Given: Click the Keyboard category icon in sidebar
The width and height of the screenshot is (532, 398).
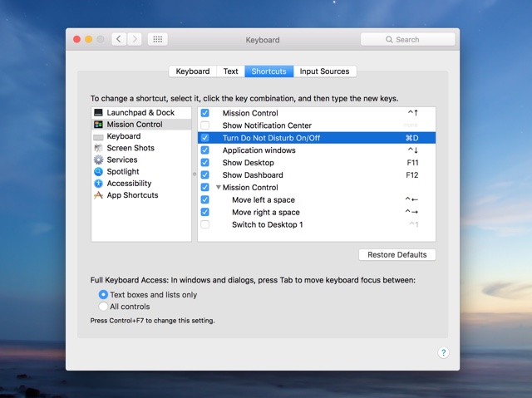Looking at the screenshot, I should [x=98, y=136].
